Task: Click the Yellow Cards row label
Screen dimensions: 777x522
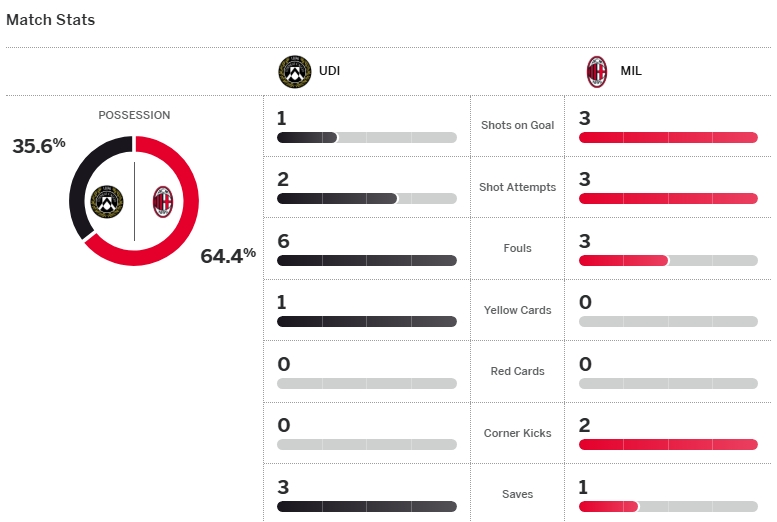Action: coord(517,310)
